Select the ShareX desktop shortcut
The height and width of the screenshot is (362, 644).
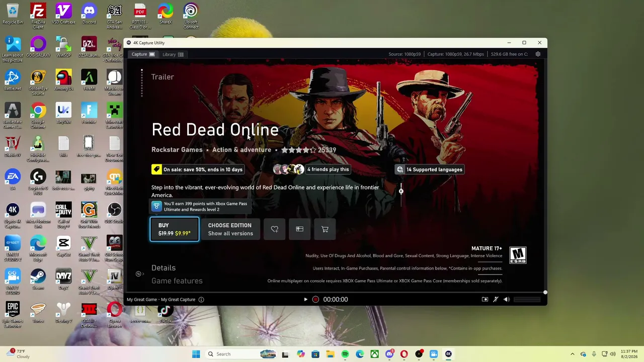(166, 14)
